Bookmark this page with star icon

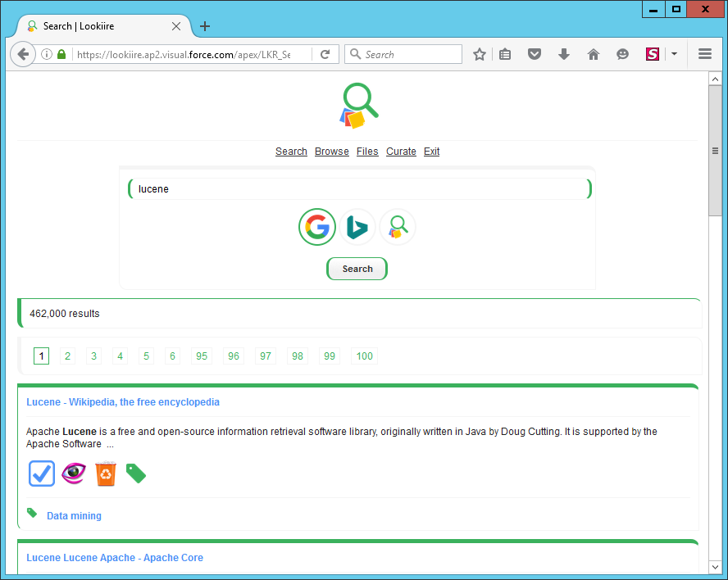(480, 54)
